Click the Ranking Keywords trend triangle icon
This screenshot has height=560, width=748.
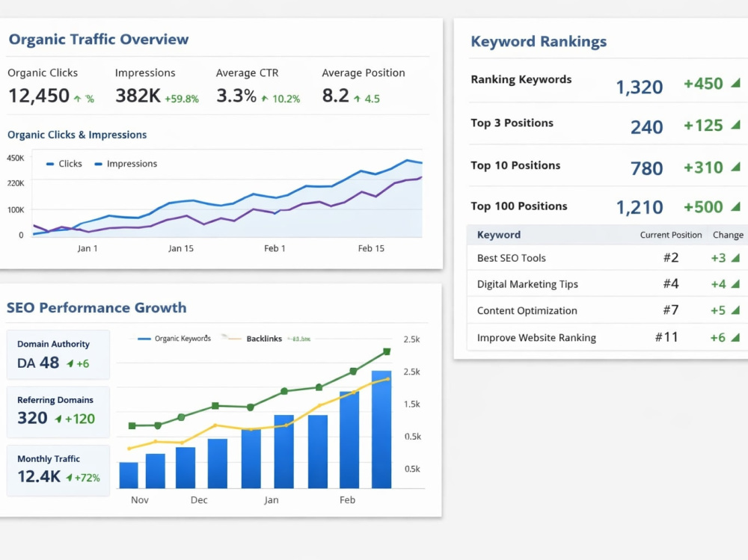coord(735,84)
